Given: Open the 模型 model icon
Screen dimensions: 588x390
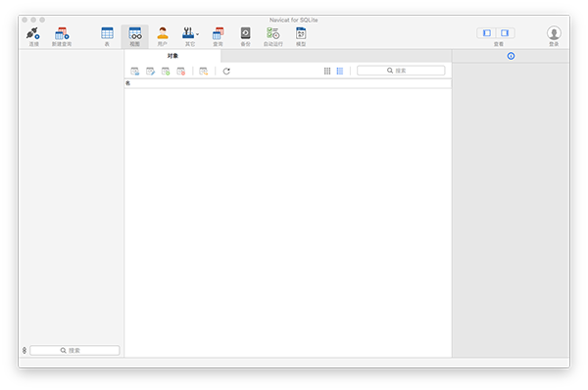Looking at the screenshot, I should 301,33.
